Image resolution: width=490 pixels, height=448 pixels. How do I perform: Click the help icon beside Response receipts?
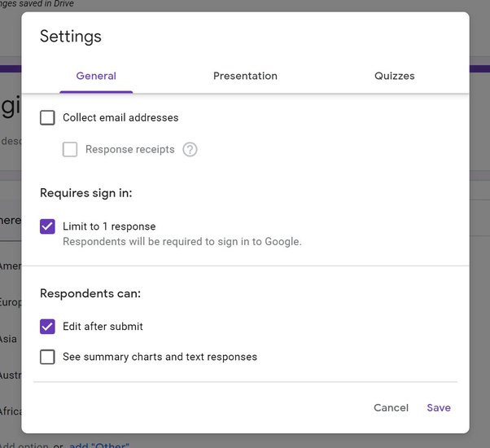(x=190, y=150)
